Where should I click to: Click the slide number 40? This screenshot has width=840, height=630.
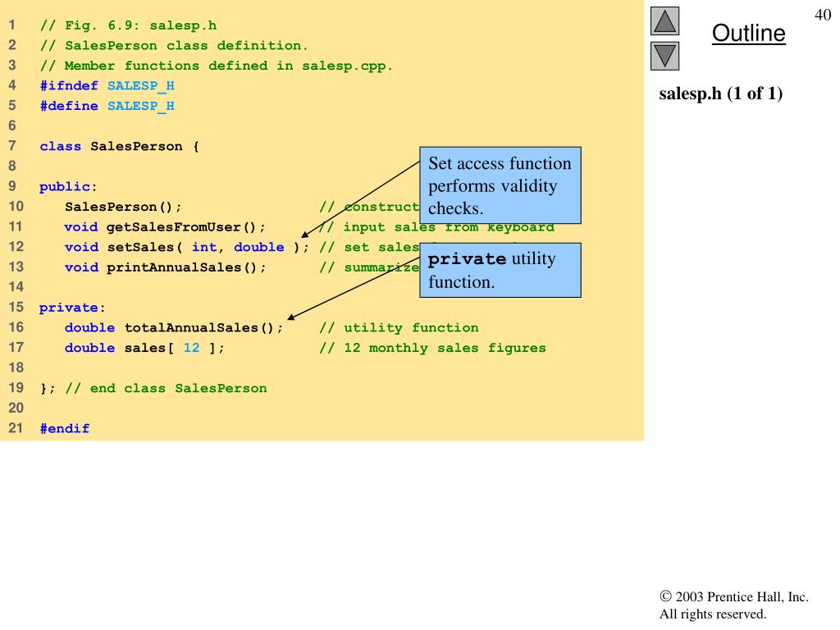coord(823,15)
